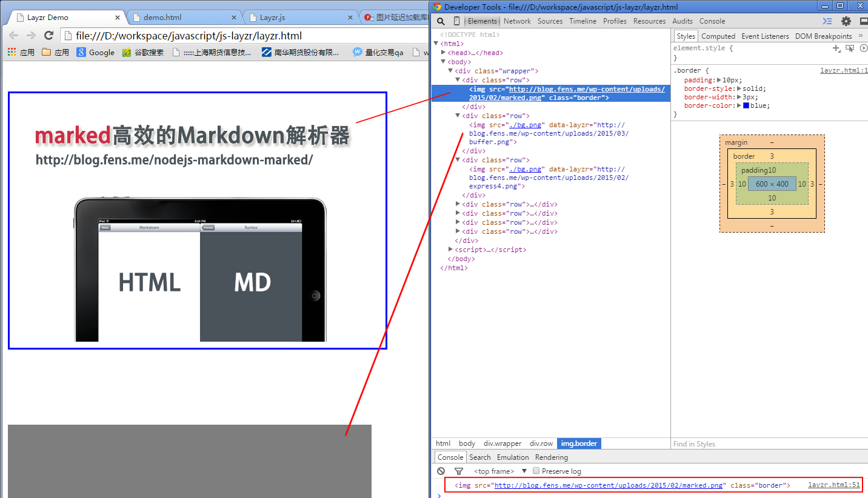Close the demo.html tab
868x498 pixels.
[x=234, y=18]
